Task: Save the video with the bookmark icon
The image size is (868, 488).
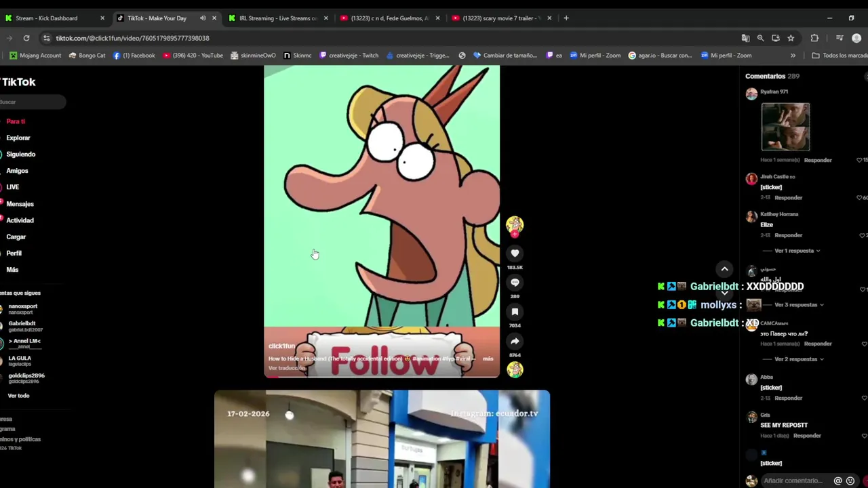Action: click(515, 312)
